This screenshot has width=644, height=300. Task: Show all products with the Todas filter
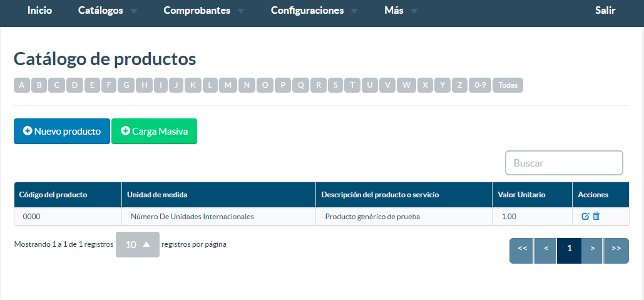pos(508,85)
